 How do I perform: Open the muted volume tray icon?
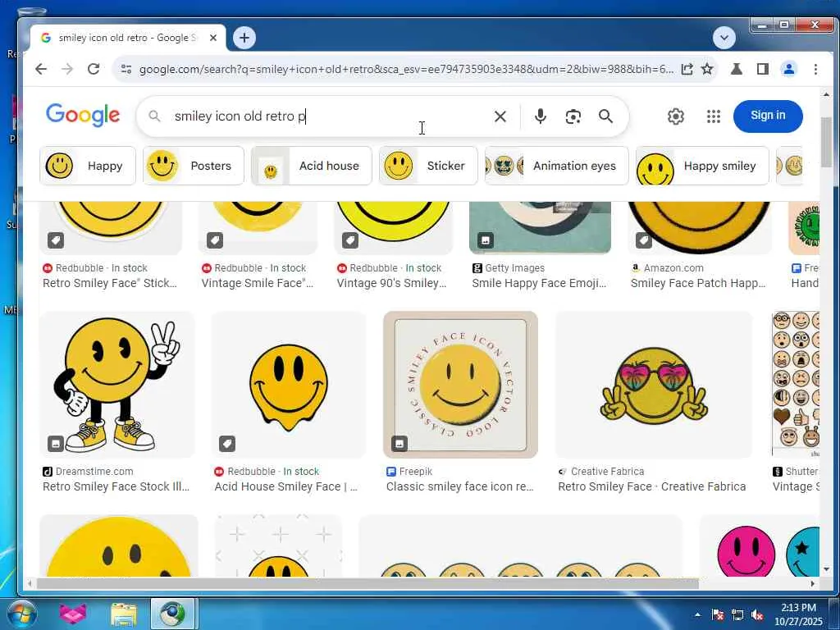(x=757, y=615)
